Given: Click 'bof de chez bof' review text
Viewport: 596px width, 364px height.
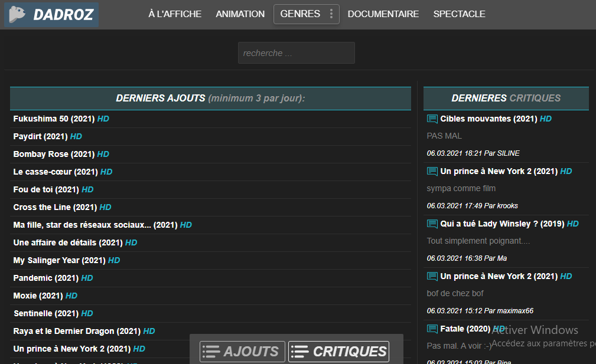Looking at the screenshot, I should coord(455,293).
